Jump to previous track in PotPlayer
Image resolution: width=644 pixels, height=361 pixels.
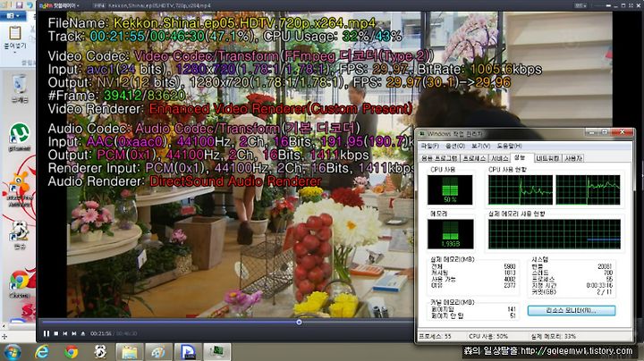pyautogui.click(x=65, y=333)
